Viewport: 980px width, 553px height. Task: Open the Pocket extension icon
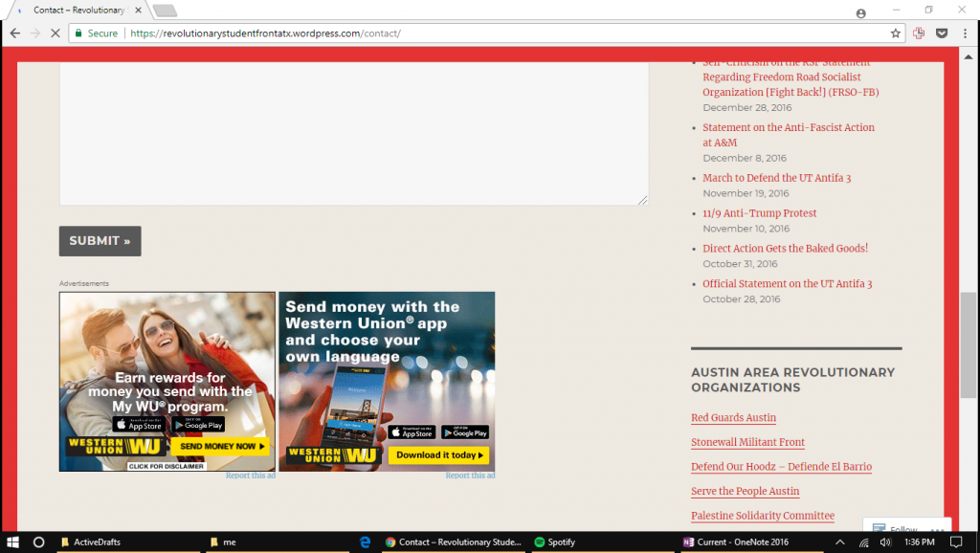[941, 33]
